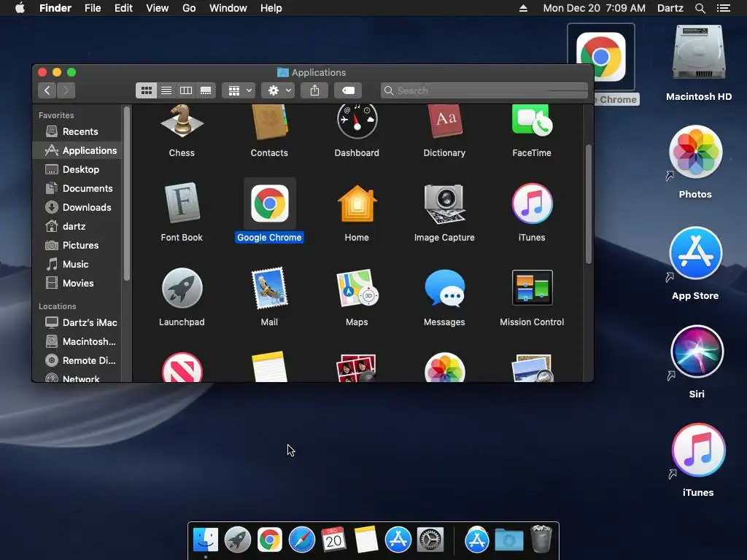Open Pictures in the sidebar
747x560 pixels.
coord(77,246)
